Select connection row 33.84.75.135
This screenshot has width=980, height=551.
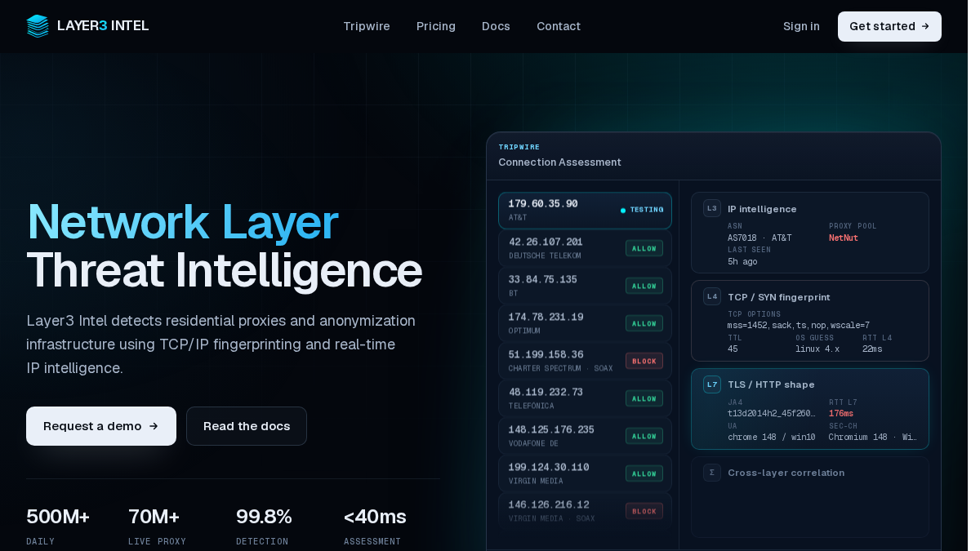[586, 286]
